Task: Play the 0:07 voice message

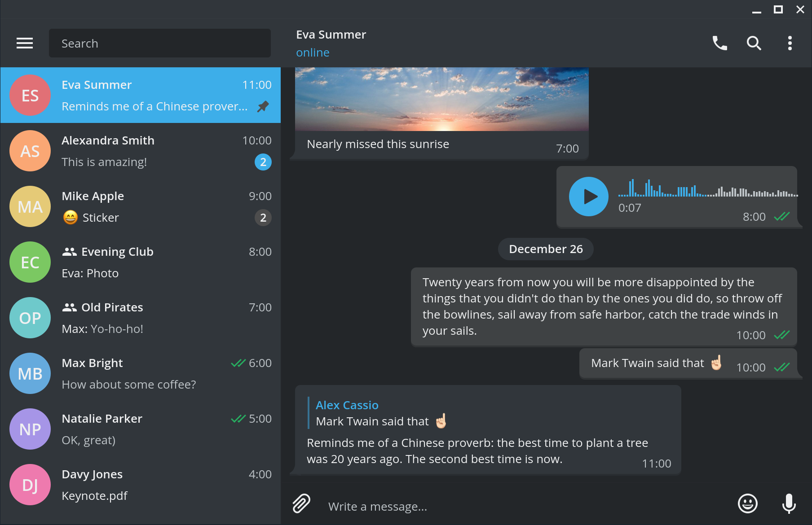Action: [589, 197]
